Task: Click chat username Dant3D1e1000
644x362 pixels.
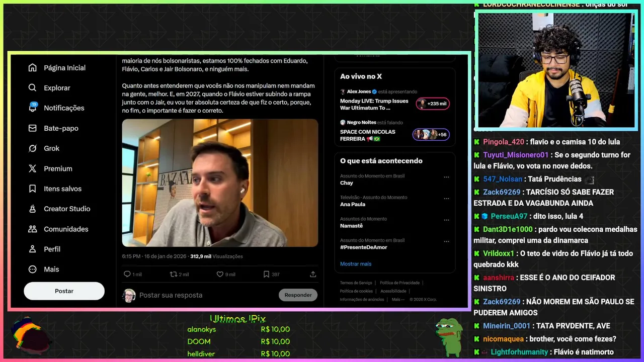Action: pos(508,229)
